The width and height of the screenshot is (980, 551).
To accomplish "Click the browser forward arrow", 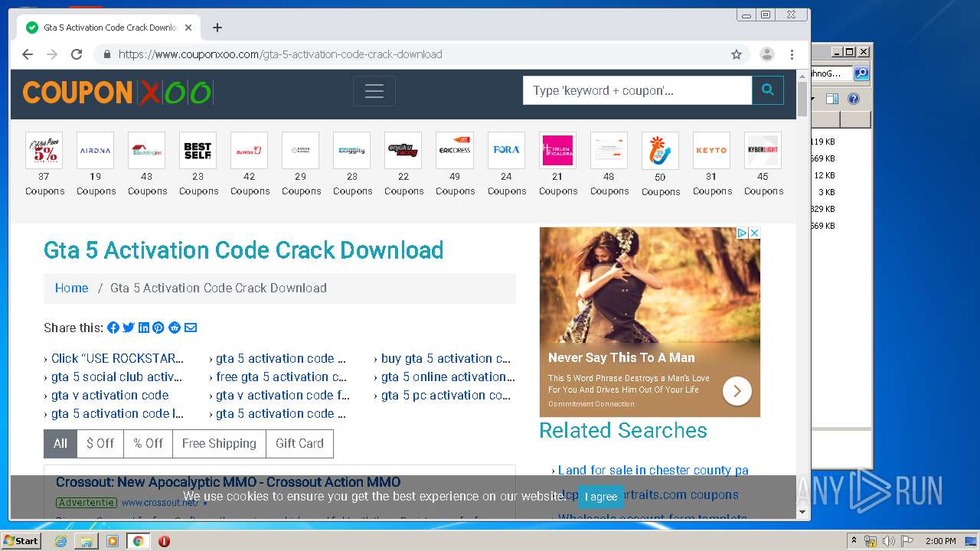I will (52, 54).
